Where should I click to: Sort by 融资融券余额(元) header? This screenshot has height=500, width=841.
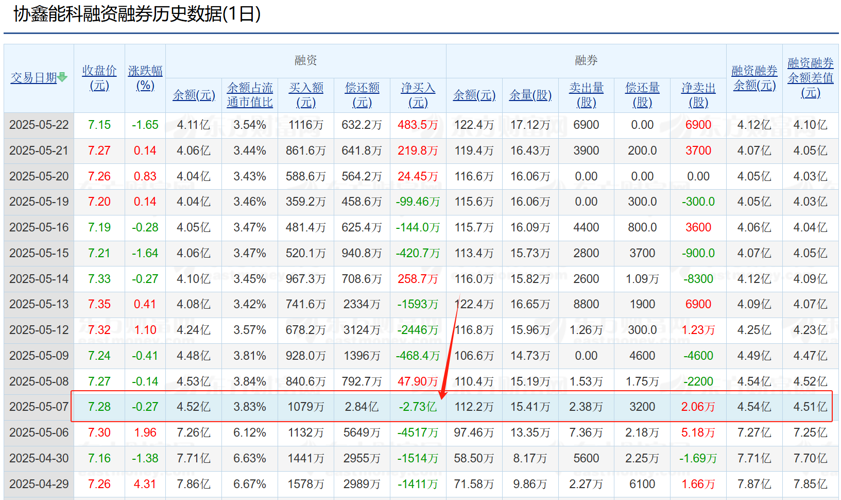[755, 78]
